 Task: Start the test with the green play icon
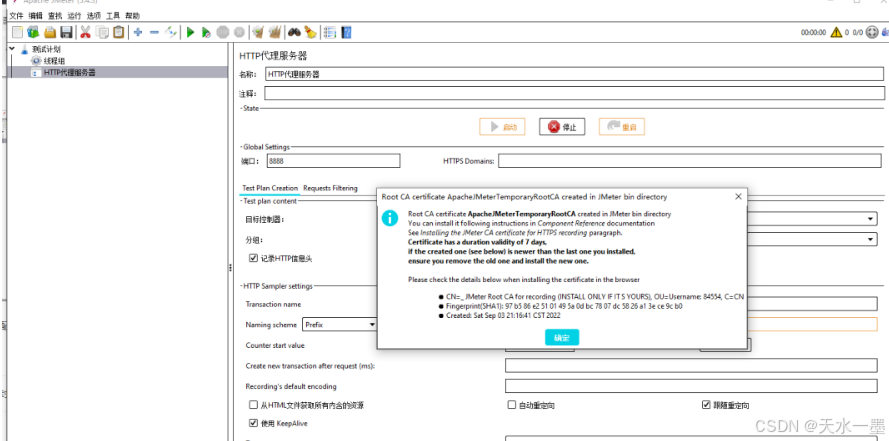point(190,33)
